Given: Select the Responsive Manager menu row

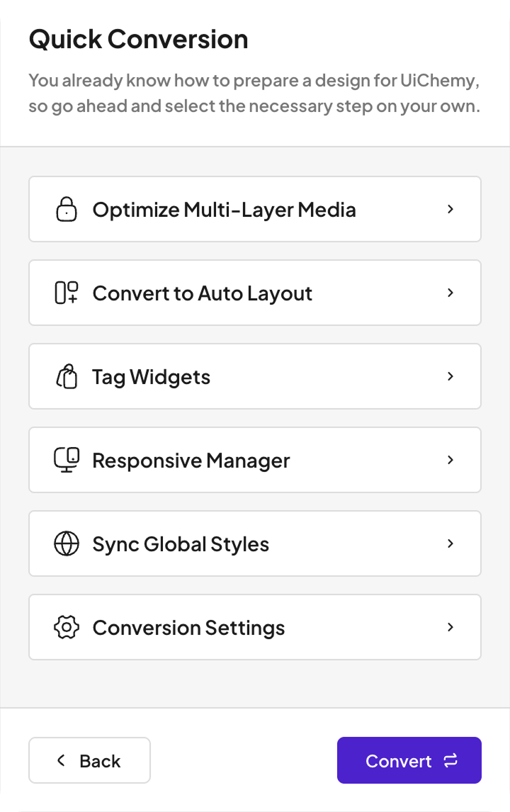Looking at the screenshot, I should tap(255, 460).
